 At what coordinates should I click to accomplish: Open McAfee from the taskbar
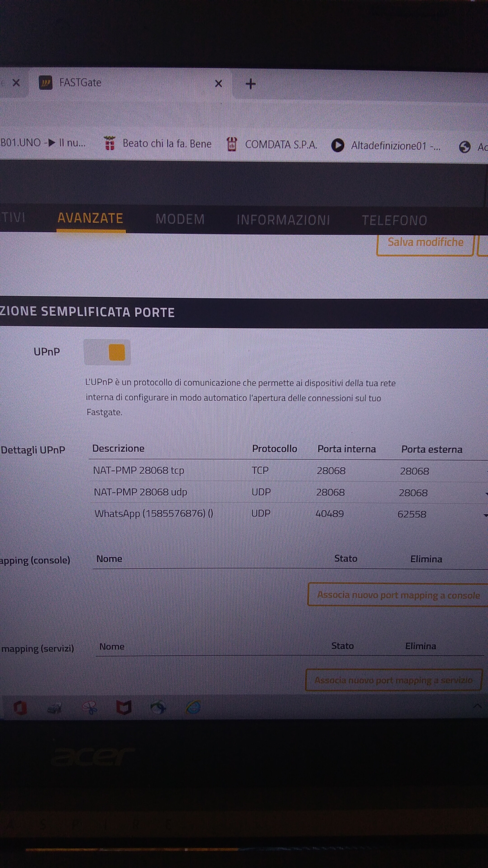124,707
